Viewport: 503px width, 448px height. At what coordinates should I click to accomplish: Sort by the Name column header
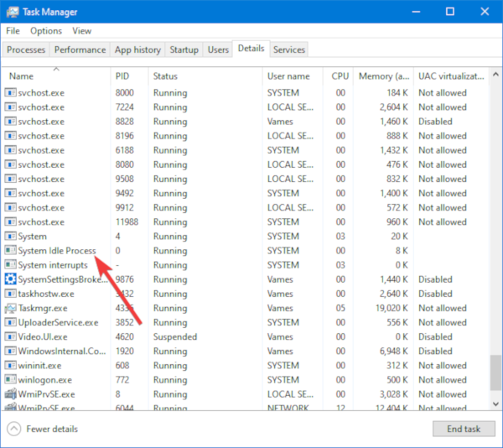coord(56,76)
